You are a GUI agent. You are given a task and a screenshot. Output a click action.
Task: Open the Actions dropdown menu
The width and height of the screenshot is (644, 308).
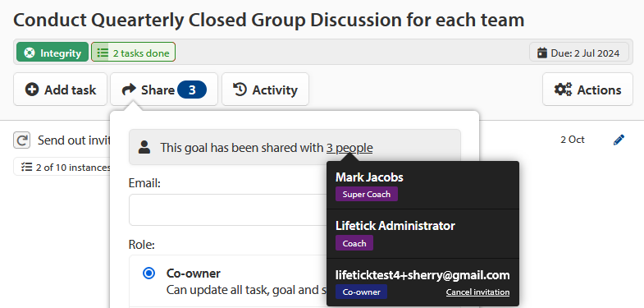tap(587, 90)
